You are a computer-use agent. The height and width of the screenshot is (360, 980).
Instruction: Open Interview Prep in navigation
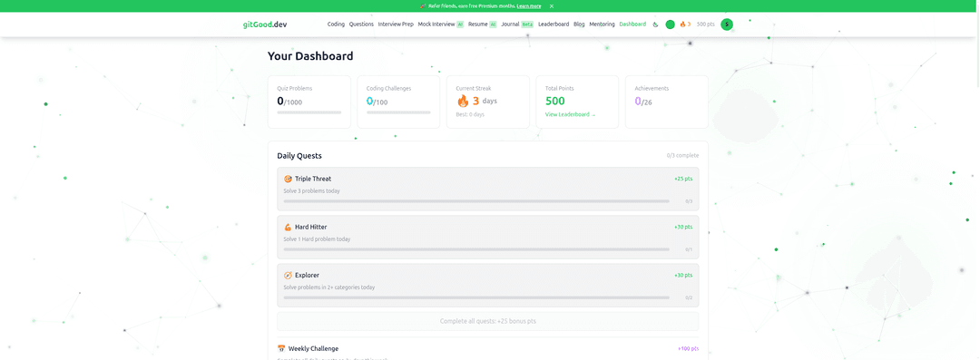coord(396,24)
